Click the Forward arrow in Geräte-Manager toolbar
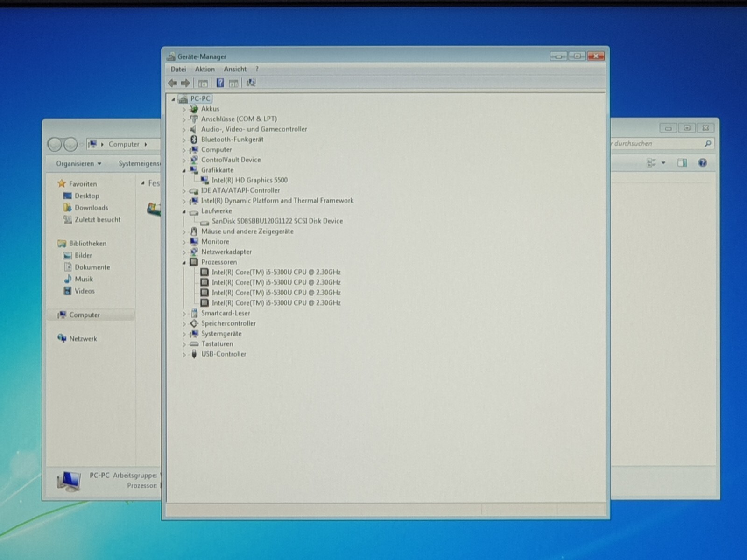Viewport: 747px width, 560px height. [x=185, y=83]
